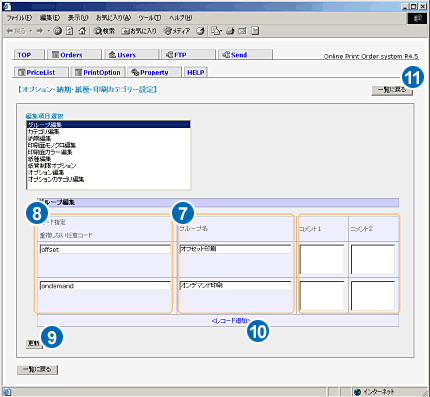Open the 検索 search toolbar button
Viewport: 430px width, 397px height.
104,31
